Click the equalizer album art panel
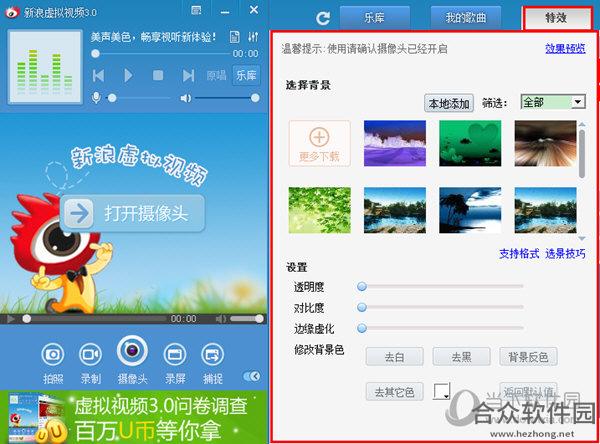 45,67
